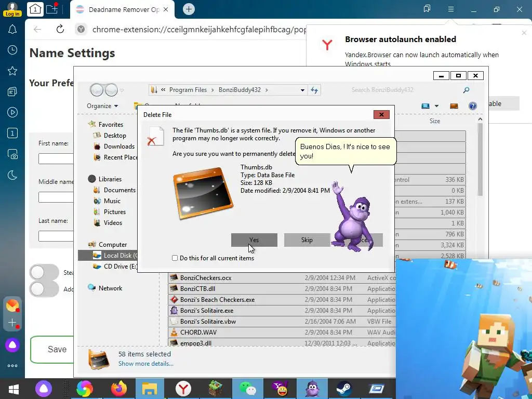
Task: Toggle night mode moon icon
Action: coord(12,175)
